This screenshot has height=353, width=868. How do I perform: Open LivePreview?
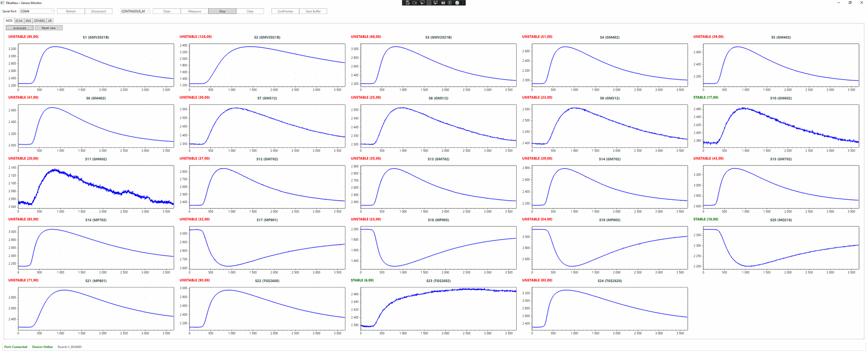285,11
